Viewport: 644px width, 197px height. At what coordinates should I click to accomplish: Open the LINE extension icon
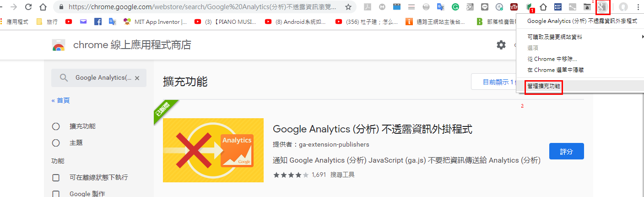pyautogui.click(x=485, y=7)
